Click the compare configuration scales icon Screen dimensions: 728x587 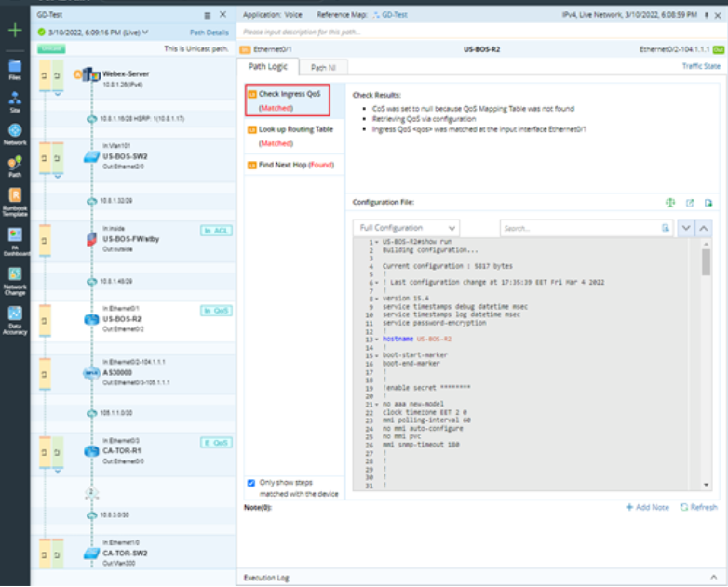[668, 202]
